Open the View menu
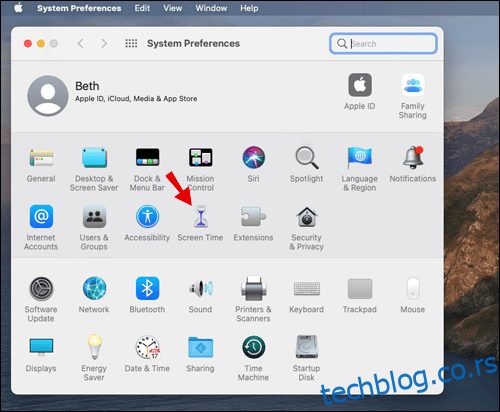The image size is (500, 412). 173,8
